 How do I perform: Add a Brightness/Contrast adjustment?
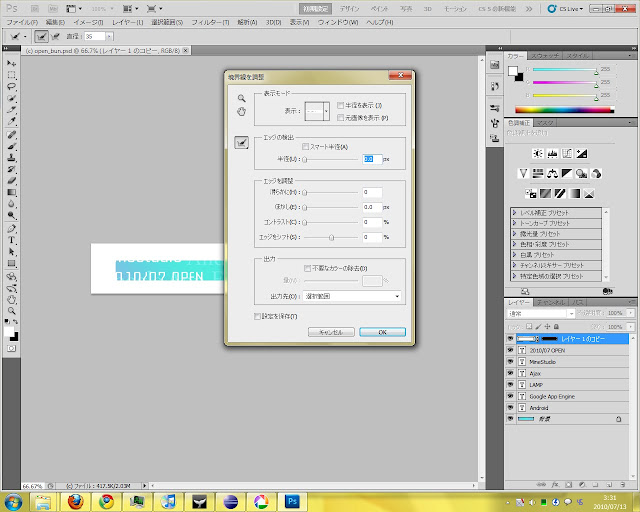coord(538,154)
